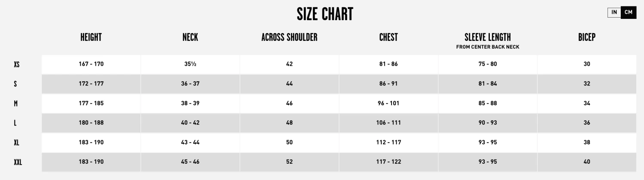Click the XS size row label
This screenshot has height=180, width=644.
17,64
